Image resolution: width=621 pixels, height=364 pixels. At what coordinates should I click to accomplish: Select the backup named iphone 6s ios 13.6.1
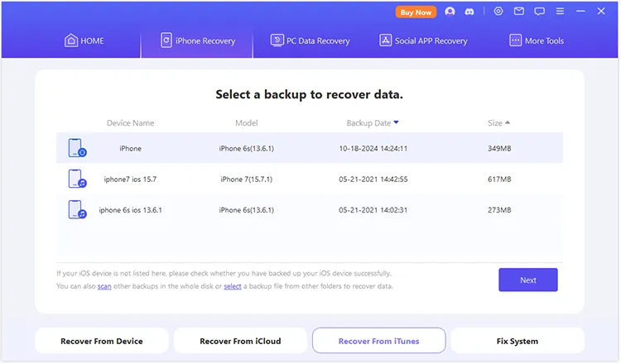click(x=130, y=210)
